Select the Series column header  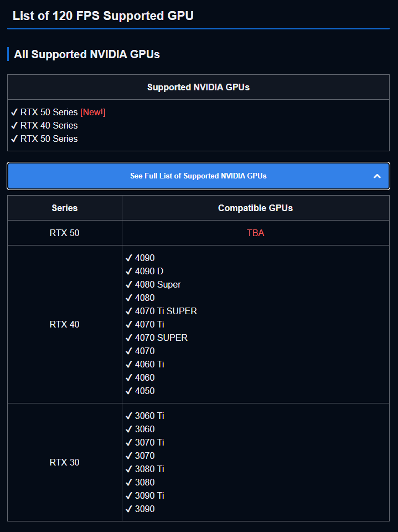[65, 208]
